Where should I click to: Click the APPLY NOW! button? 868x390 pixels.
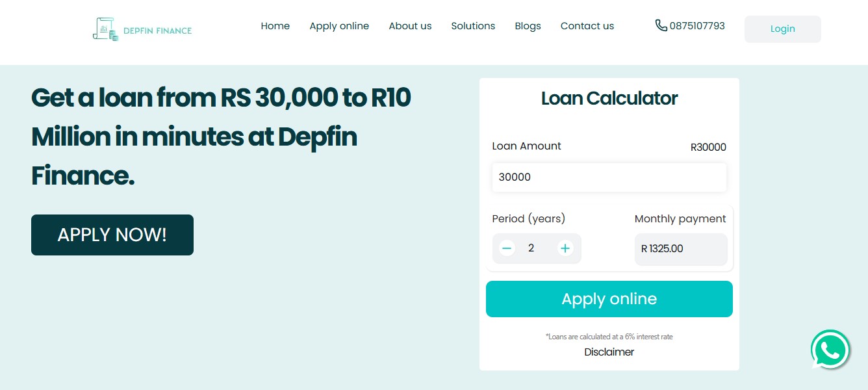click(112, 235)
